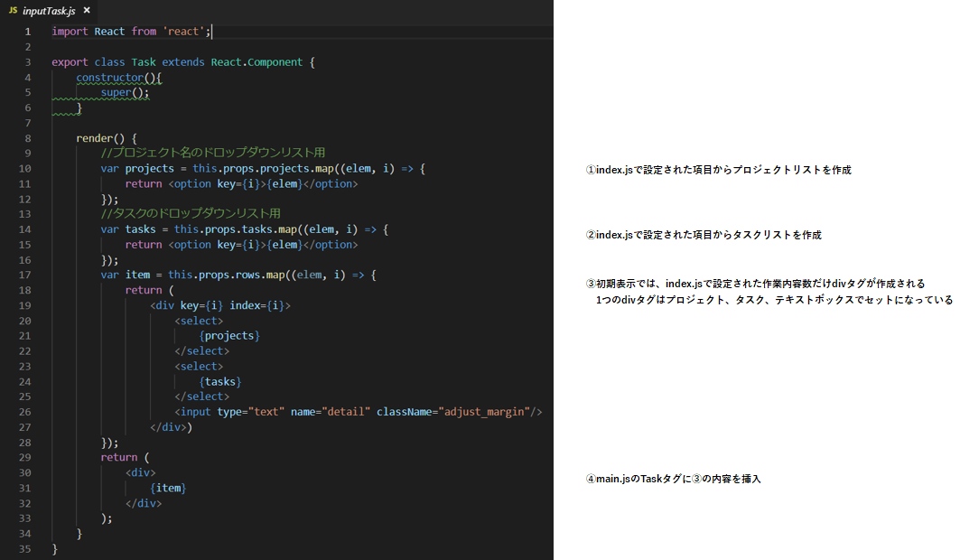This screenshot has height=560, width=960.
Task: Click the closing '</div>)' on line 27
Action: point(171,427)
